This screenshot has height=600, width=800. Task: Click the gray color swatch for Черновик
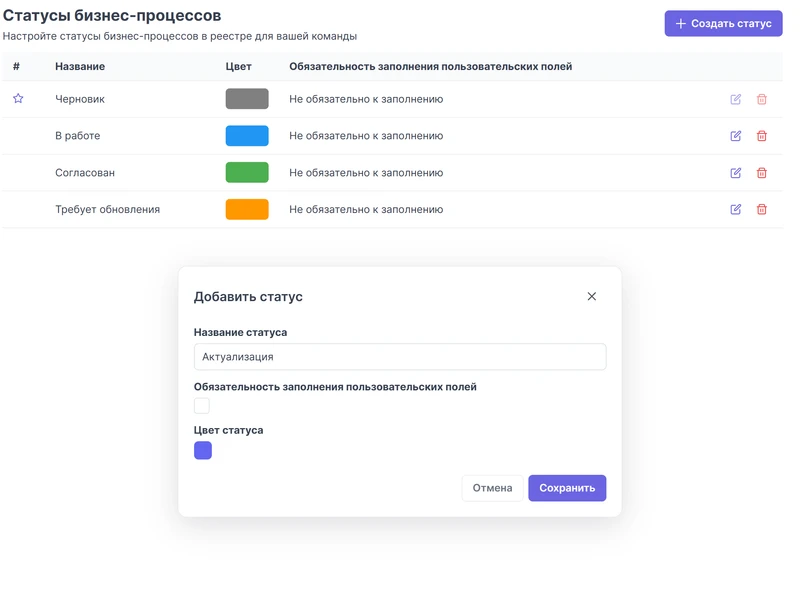(x=247, y=99)
